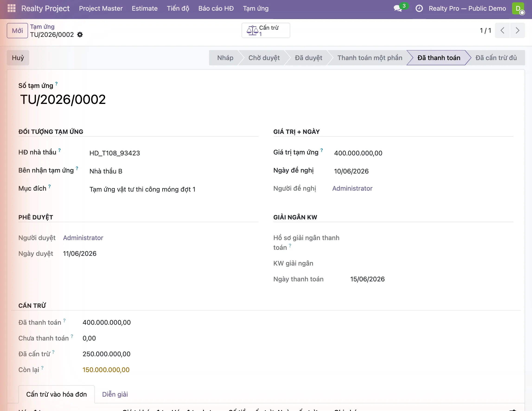Open the Tạm ứng breadcrumb link
The image size is (532, 411).
(42, 27)
